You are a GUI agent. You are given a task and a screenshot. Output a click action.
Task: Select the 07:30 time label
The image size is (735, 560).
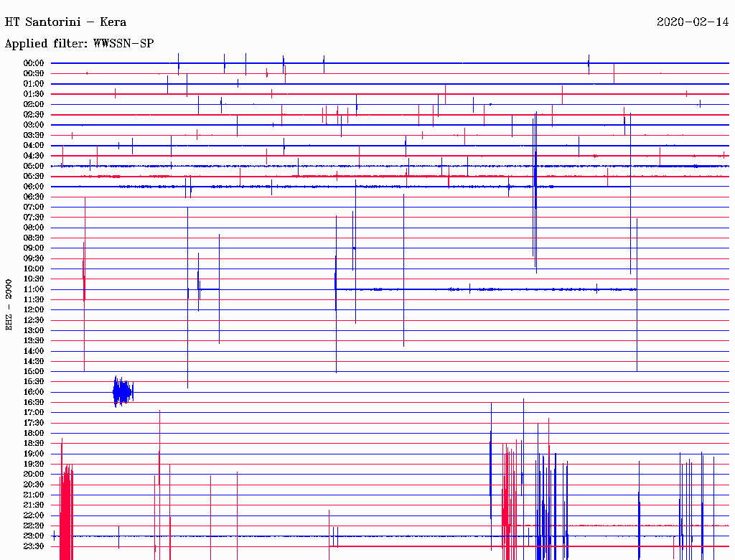click(34, 217)
